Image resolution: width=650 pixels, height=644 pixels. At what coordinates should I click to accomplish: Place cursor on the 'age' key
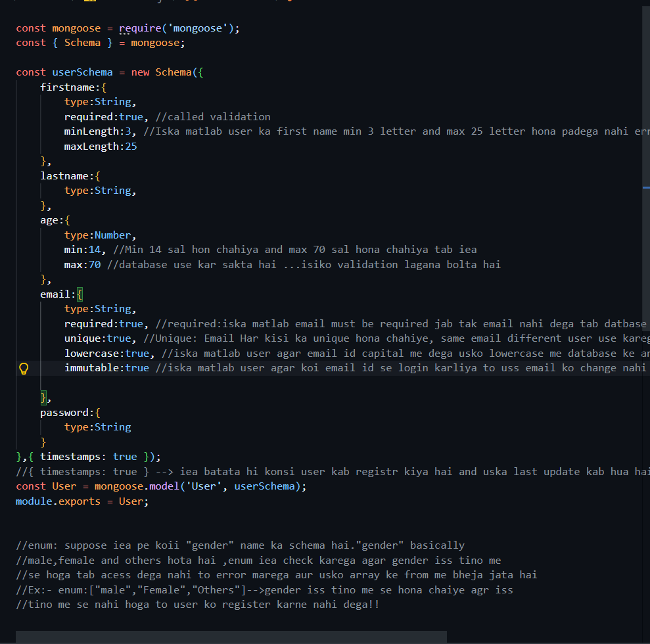click(49, 220)
